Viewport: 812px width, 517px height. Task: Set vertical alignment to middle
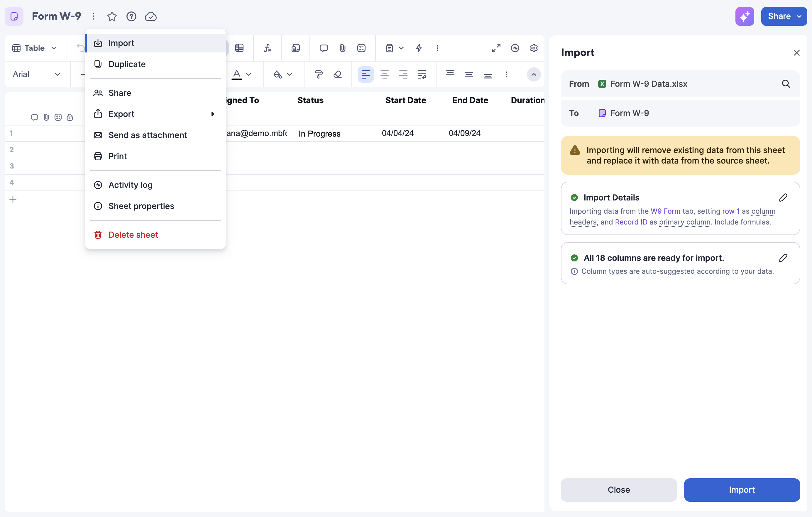click(469, 74)
